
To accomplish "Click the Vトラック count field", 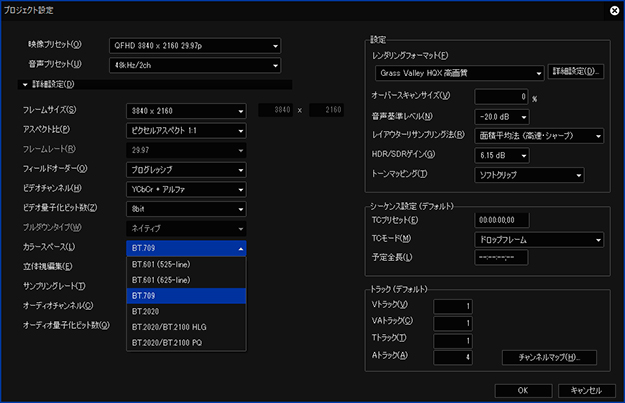I will click(x=453, y=307).
